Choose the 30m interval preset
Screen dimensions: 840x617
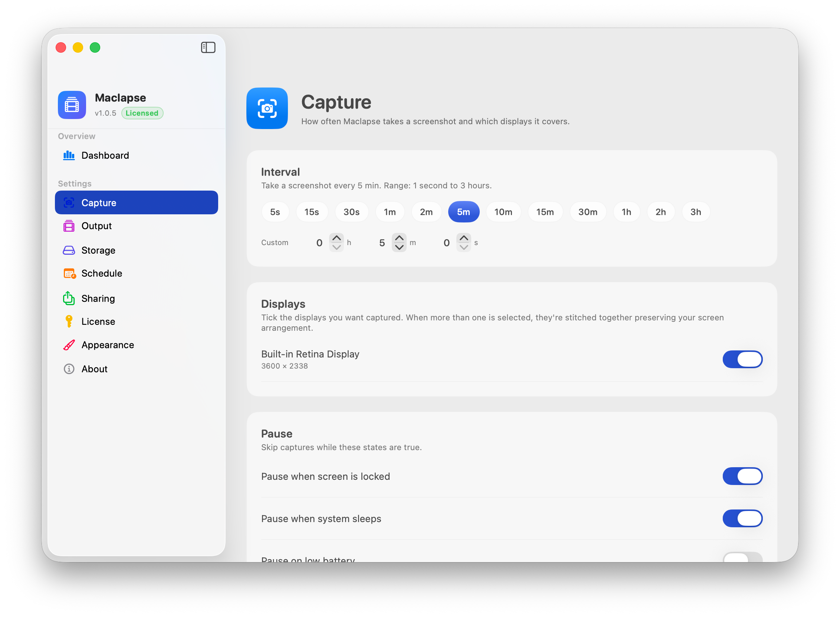click(588, 212)
